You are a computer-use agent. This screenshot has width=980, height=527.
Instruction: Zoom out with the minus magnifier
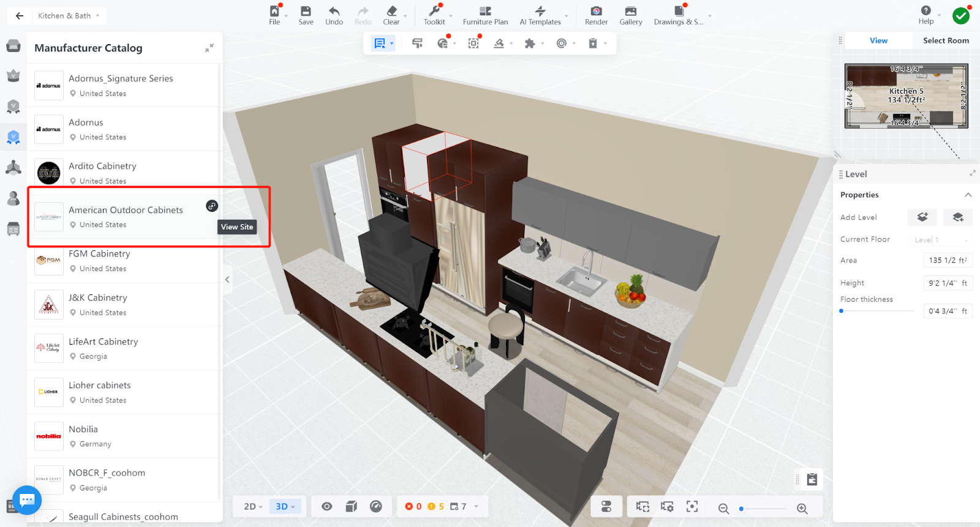click(x=723, y=509)
